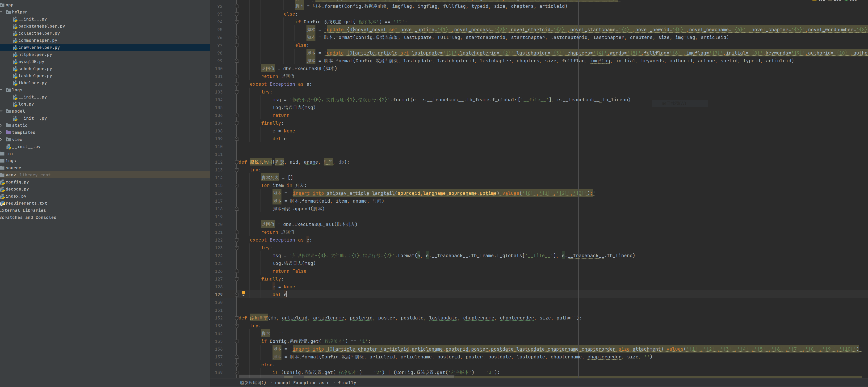This screenshot has width=868, height=387.
Task: Click the mysqlDB.py Python file icon
Action: (15, 62)
